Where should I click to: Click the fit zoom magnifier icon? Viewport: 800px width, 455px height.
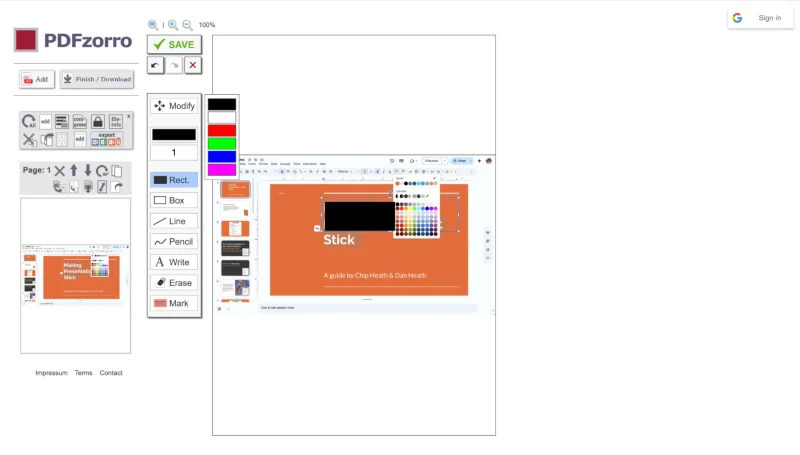[x=153, y=24]
